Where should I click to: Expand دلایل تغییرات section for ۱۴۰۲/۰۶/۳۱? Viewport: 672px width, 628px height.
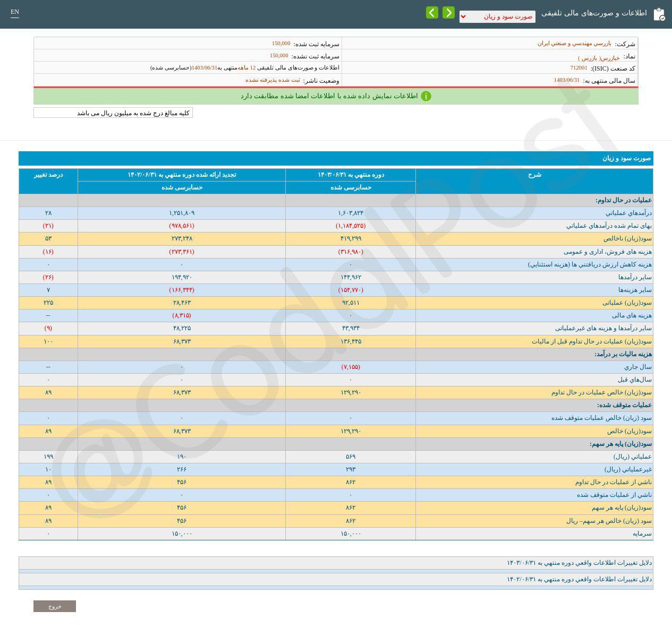click(x=579, y=579)
